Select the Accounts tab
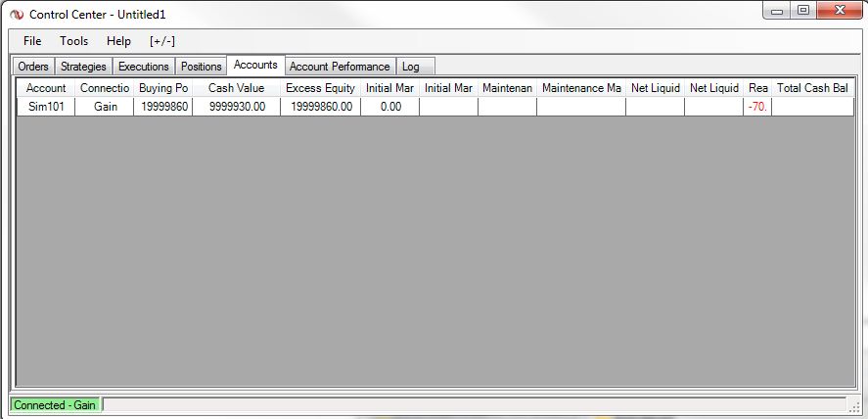This screenshot has width=868, height=419. tap(255, 65)
